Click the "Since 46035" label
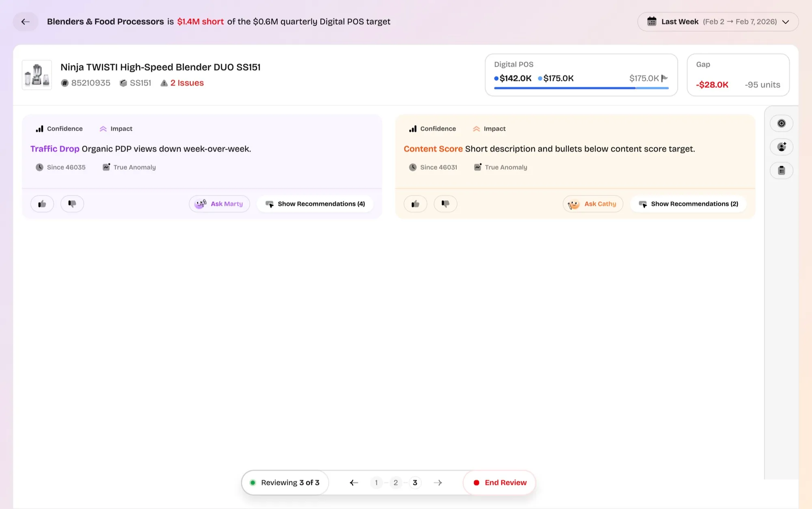Image resolution: width=812 pixels, height=509 pixels. click(66, 167)
